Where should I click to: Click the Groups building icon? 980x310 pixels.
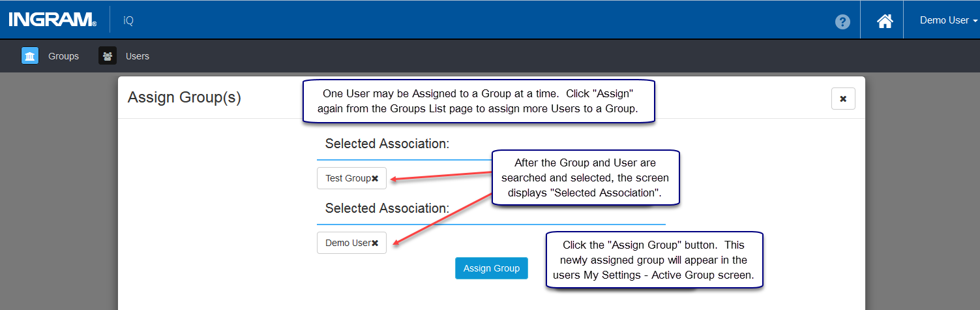[30, 56]
